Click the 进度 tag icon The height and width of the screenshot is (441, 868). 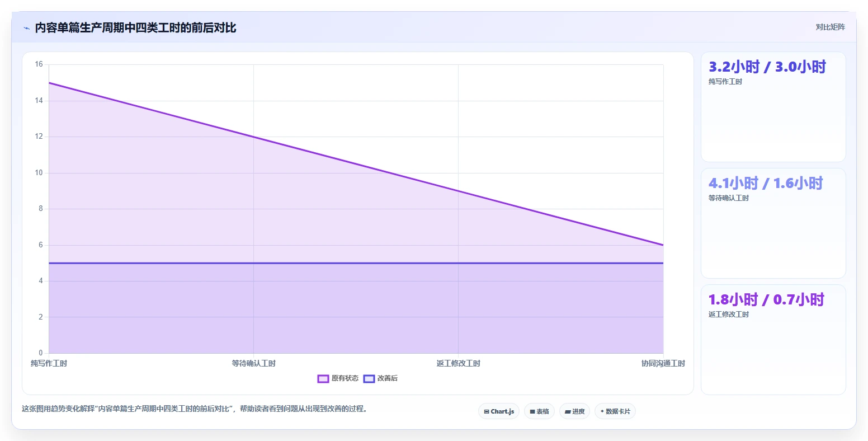[x=568, y=411]
